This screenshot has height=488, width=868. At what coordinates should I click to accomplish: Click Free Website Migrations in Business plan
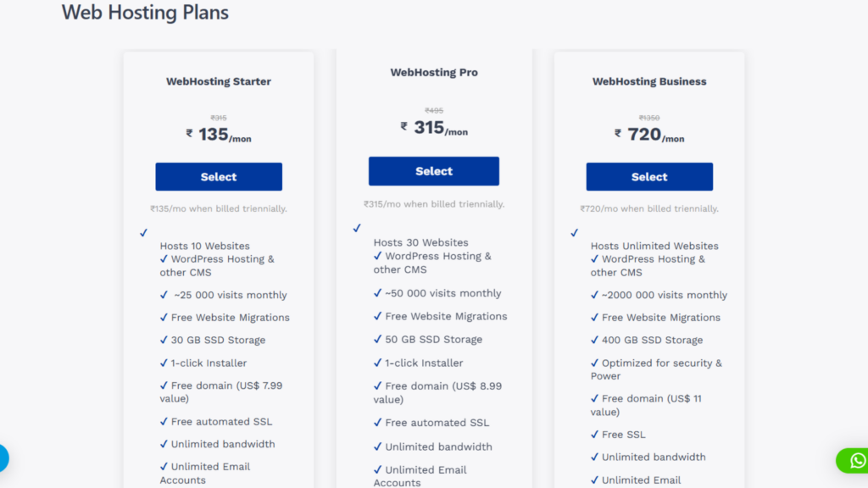(661, 318)
